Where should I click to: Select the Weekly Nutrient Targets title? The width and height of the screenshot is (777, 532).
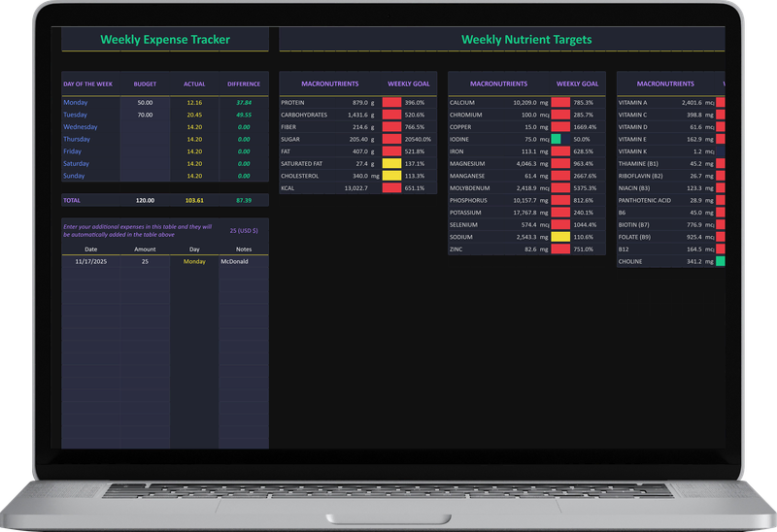(x=526, y=40)
